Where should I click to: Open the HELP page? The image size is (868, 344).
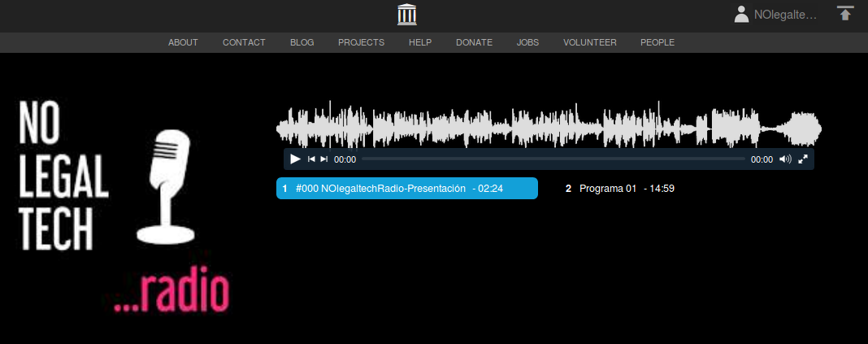click(420, 42)
